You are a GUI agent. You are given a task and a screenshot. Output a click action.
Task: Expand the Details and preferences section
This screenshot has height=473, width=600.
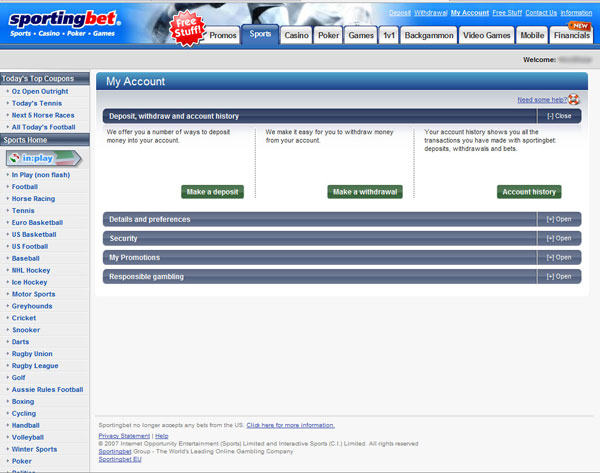tap(559, 219)
